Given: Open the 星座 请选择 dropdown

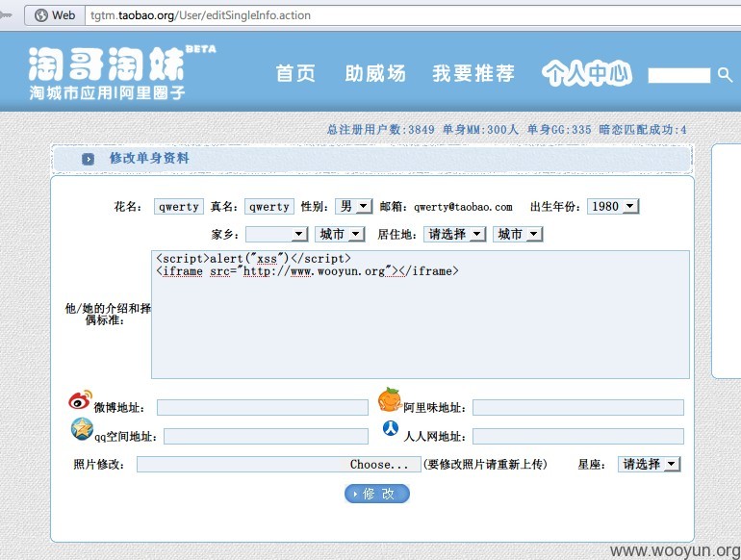Looking at the screenshot, I should click(x=649, y=464).
